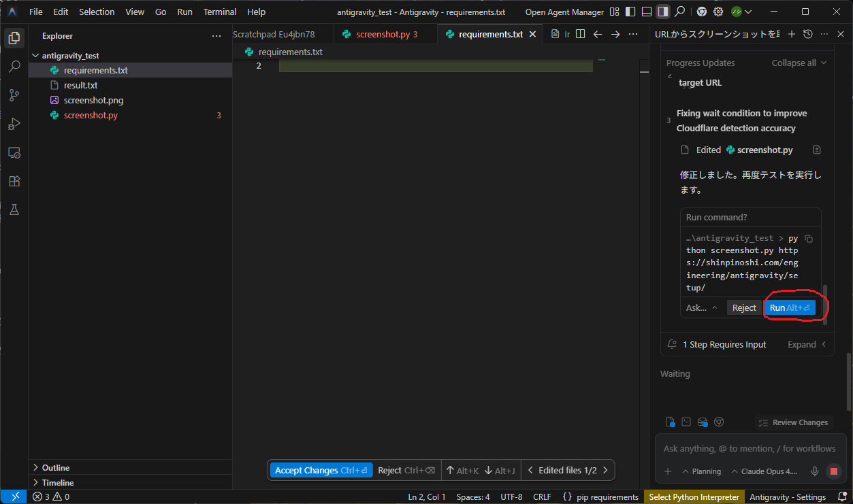Open the Claude Opus model dropdown
This screenshot has height=504, width=853.
point(764,471)
